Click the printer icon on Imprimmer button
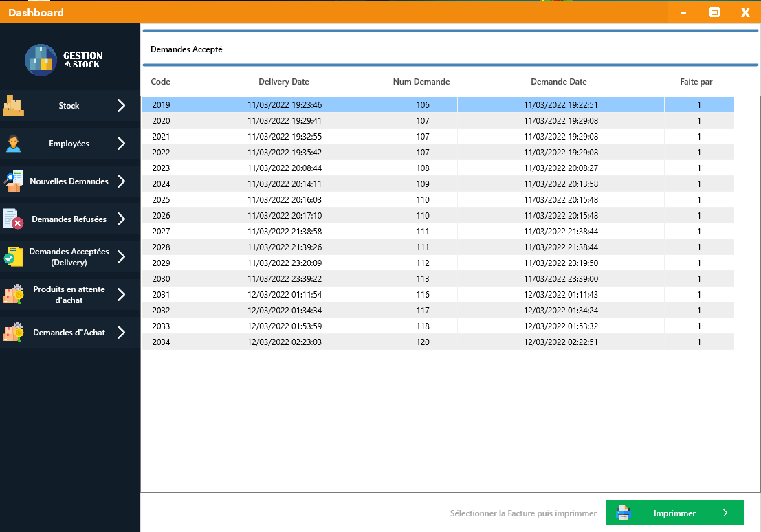 coord(624,513)
